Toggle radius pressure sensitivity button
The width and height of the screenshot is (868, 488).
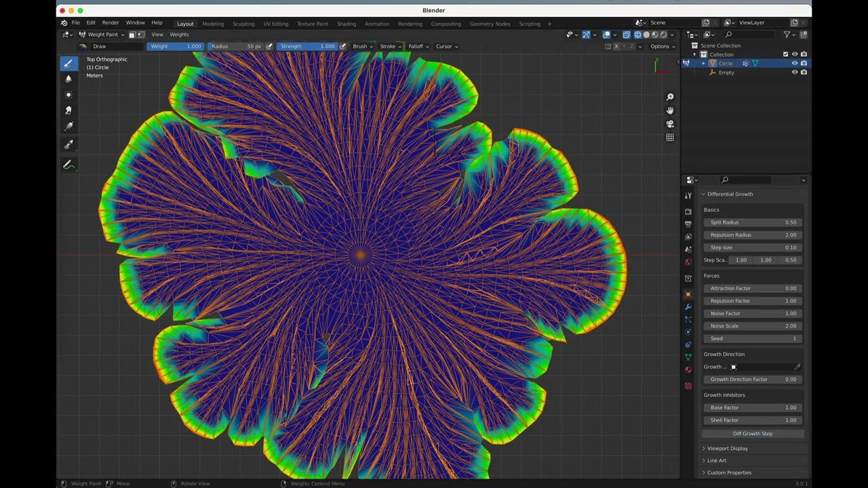coord(269,46)
